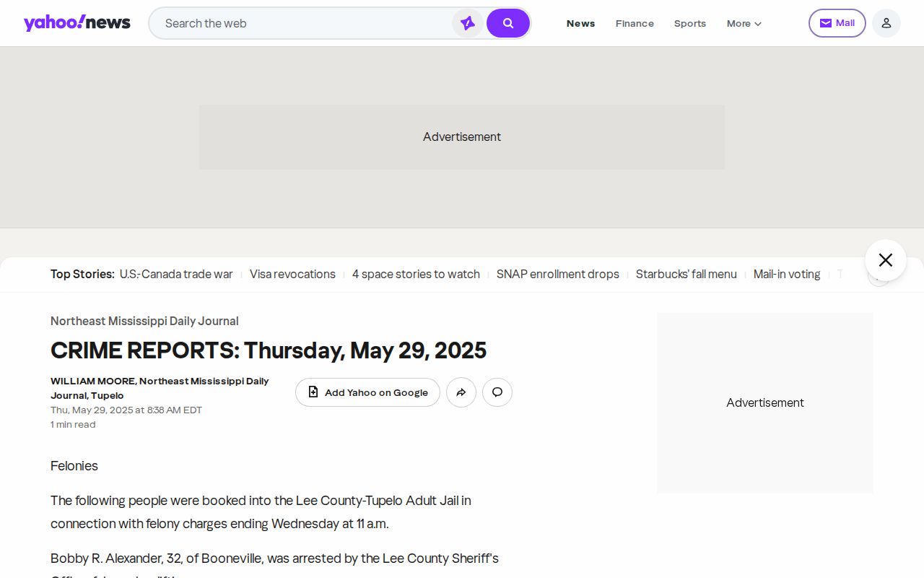Open U.S.-Canada trade war top story
This screenshot has height=578, width=924.
pos(176,274)
